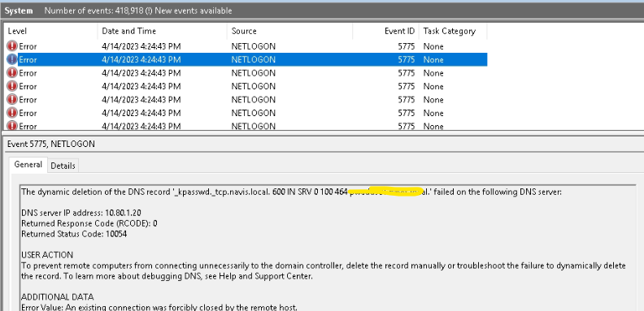Click the date cell in the highlighted row
The image size is (644, 311).
[x=141, y=59]
